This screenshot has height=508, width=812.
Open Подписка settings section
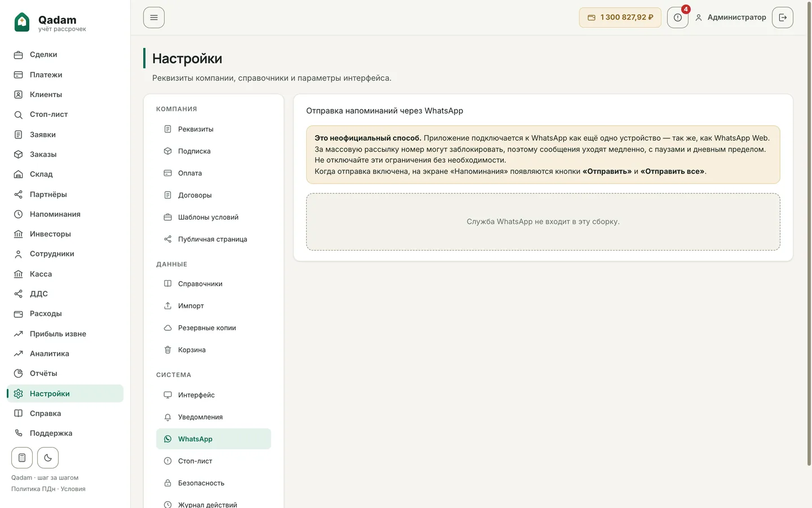click(x=214, y=151)
